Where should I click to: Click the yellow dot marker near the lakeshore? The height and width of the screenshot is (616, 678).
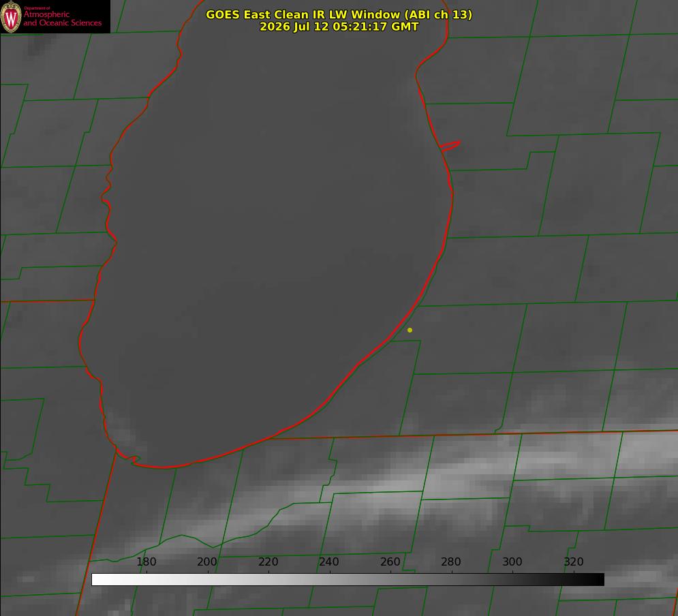point(410,330)
